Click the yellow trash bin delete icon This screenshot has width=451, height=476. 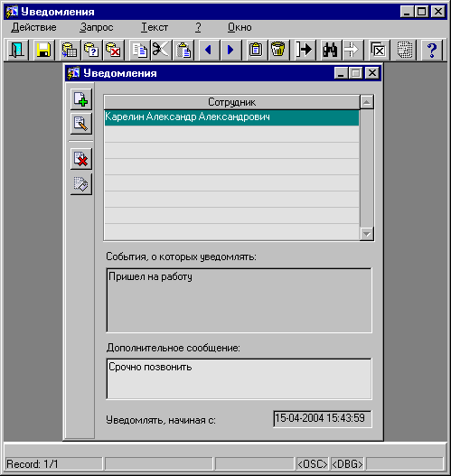click(278, 50)
